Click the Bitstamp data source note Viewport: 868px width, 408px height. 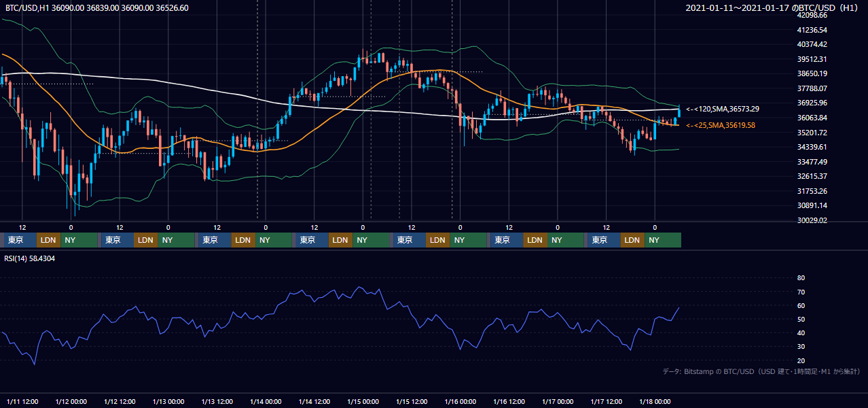761,371
